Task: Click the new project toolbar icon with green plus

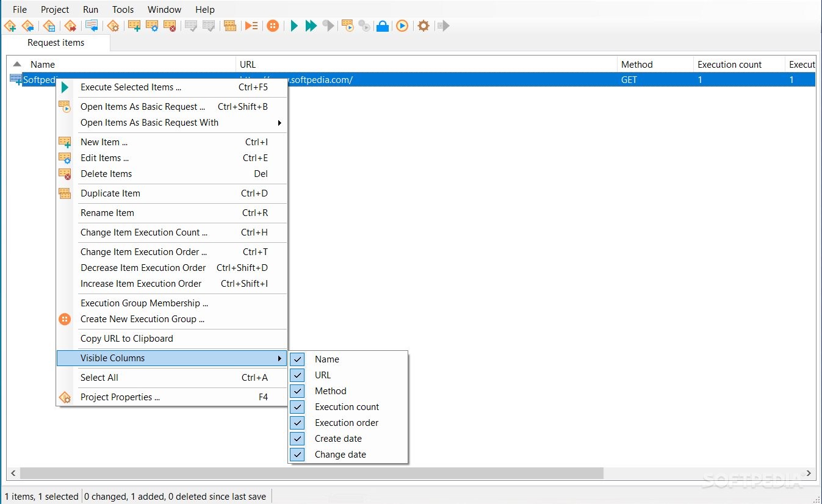Action: (10, 26)
